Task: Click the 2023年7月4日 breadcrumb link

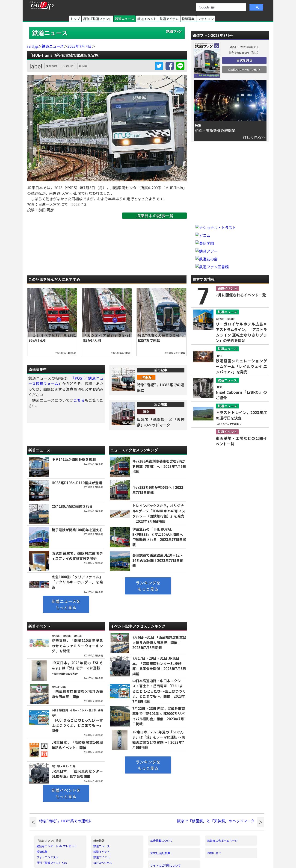Action: [x=79, y=47]
